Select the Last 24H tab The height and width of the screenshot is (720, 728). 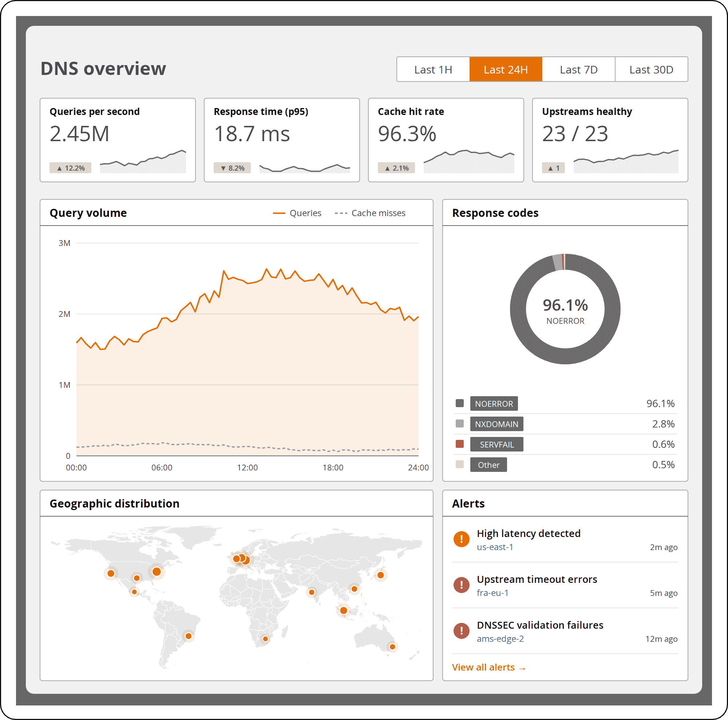click(506, 69)
